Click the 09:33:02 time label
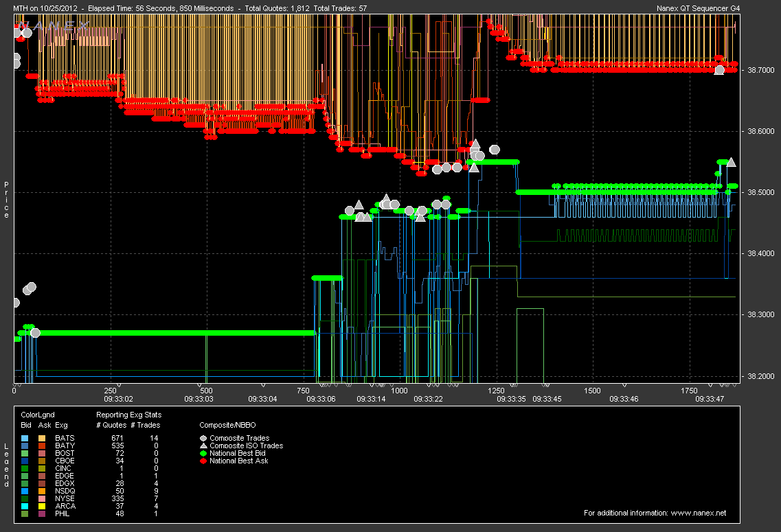The height and width of the screenshot is (532, 781). [x=119, y=399]
